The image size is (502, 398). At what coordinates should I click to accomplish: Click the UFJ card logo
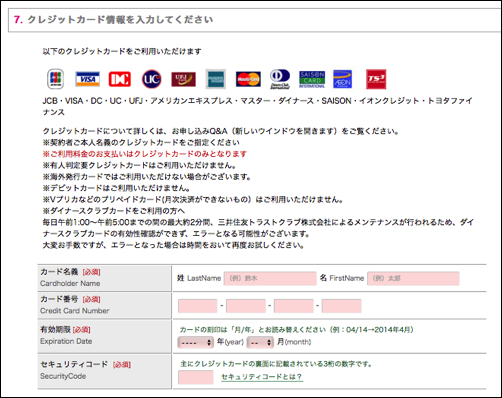tap(184, 79)
